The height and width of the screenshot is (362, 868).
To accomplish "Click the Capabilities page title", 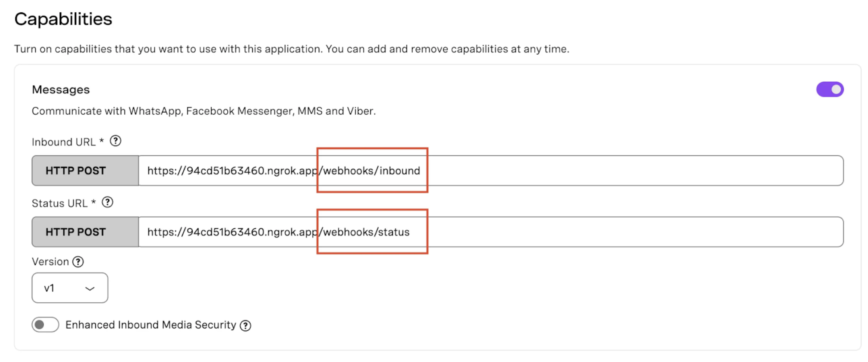I will (x=63, y=19).
